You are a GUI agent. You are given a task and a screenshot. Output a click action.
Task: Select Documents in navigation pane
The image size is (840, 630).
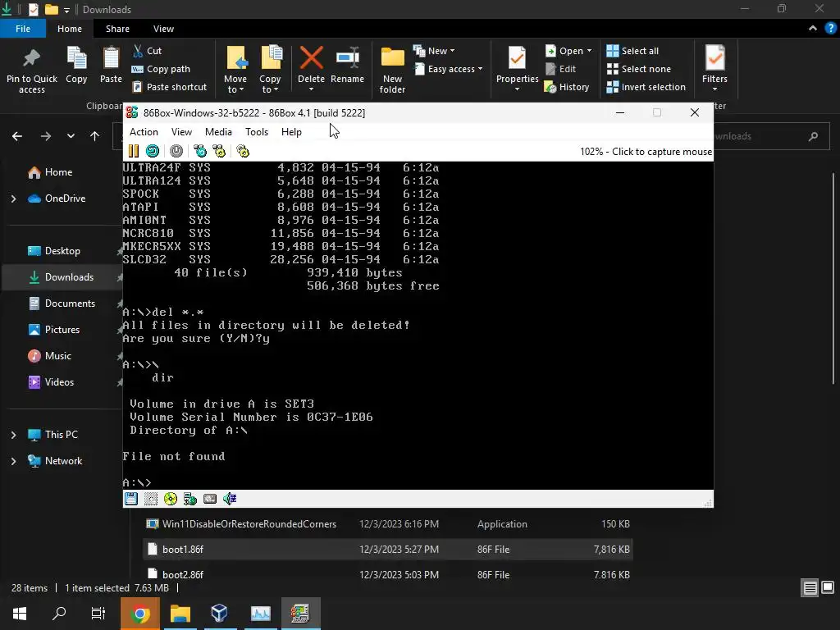coord(70,304)
